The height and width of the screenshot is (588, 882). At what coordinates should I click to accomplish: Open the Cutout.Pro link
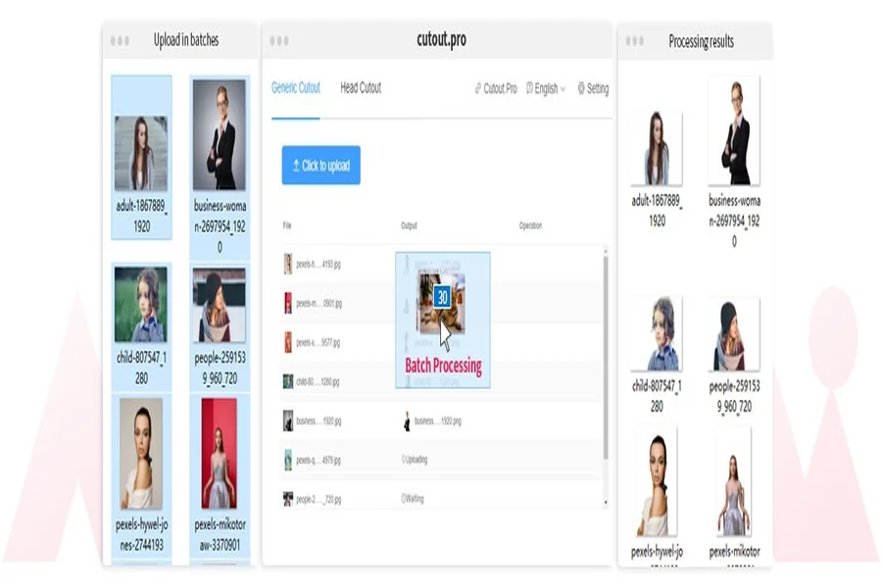tap(502, 88)
